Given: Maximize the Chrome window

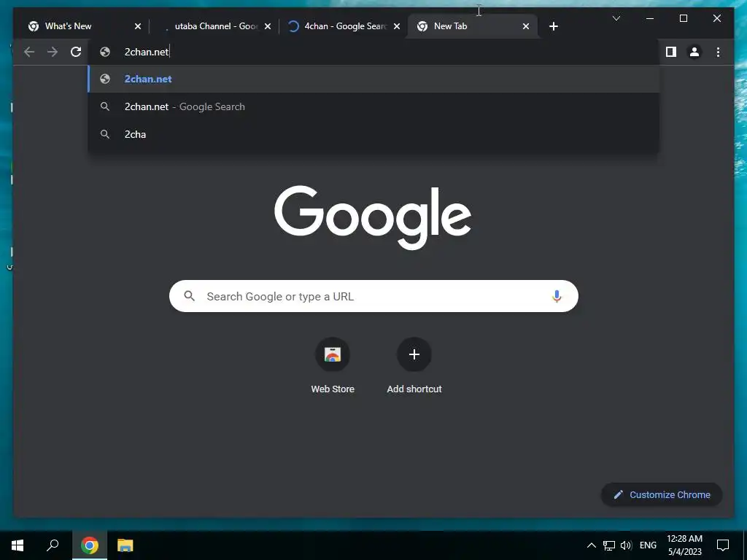Looking at the screenshot, I should point(683,18).
